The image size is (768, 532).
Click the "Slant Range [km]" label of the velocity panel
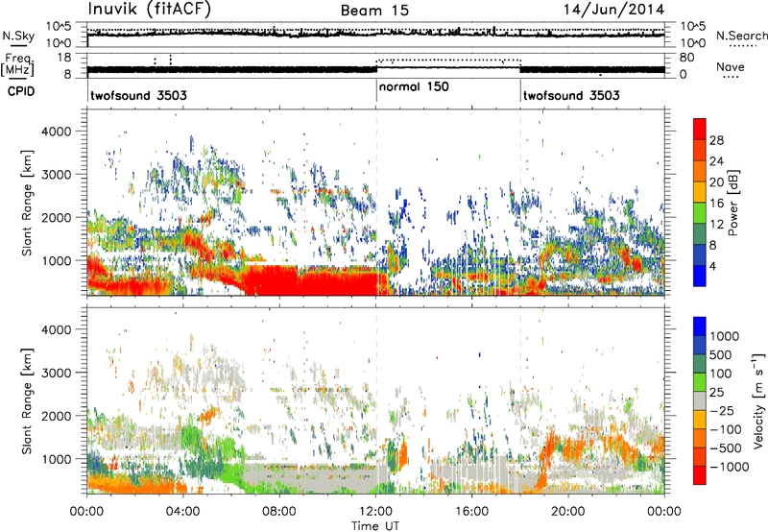[x=27, y=401]
